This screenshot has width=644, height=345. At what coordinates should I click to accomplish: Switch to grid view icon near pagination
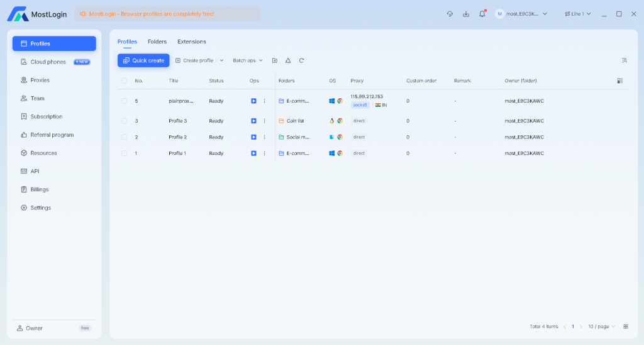point(626,326)
